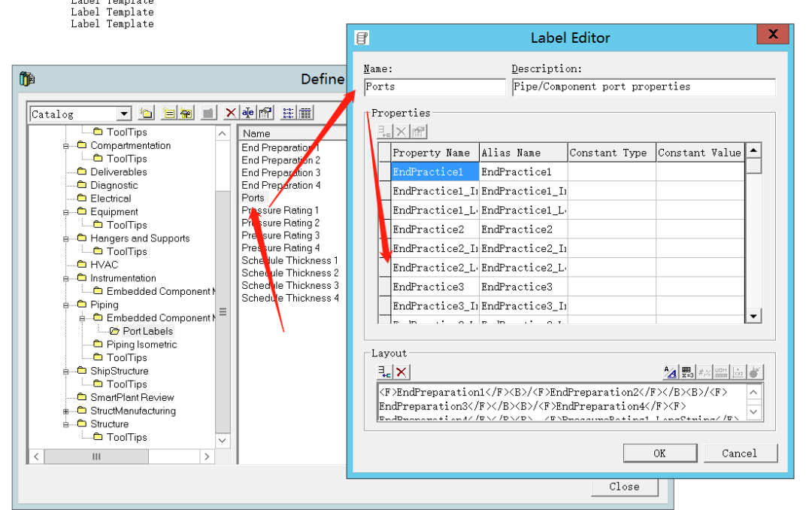The image size is (812, 510).
Task: Click the xyz position icon in Layout toolbar
Action: pyautogui.click(x=738, y=372)
